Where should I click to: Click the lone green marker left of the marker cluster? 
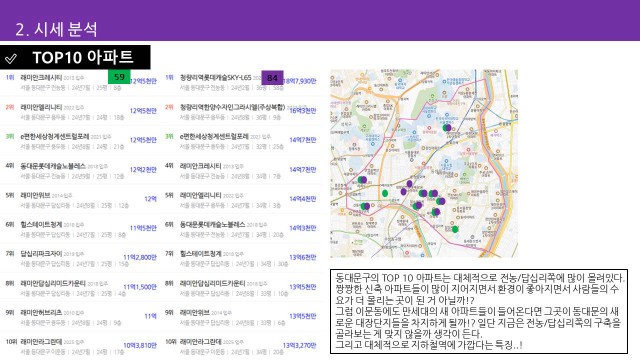click(384, 193)
